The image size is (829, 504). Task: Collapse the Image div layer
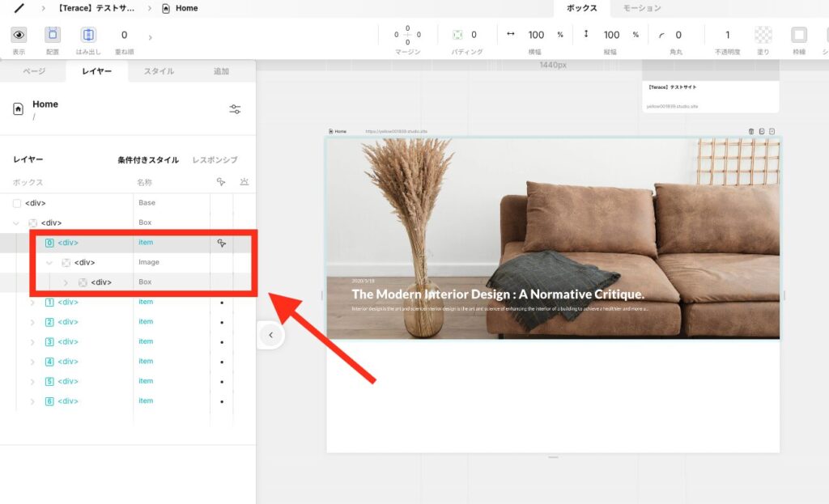(x=49, y=263)
